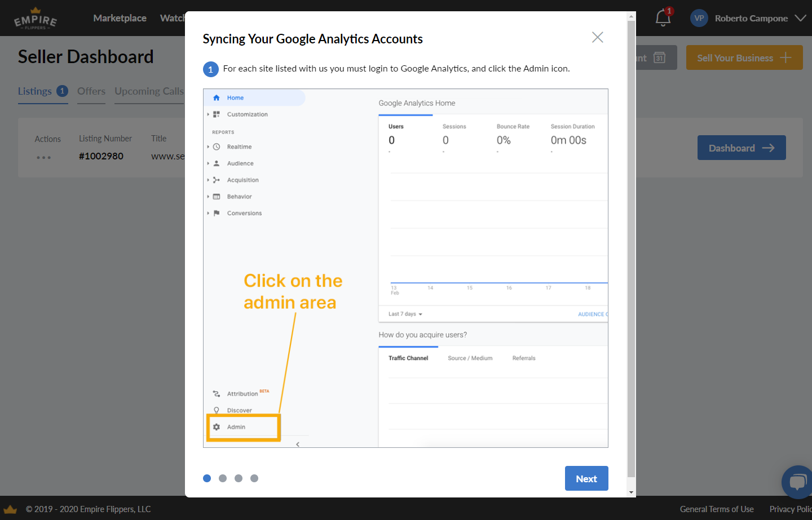This screenshot has width=812, height=520.
Task: Open Privacy Policy footer link
Action: (x=791, y=509)
